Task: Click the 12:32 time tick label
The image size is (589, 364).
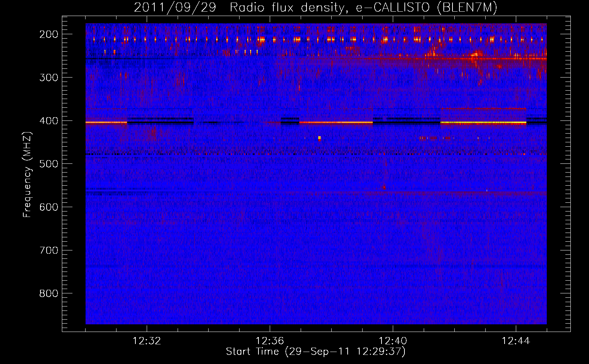Action: [147, 341]
